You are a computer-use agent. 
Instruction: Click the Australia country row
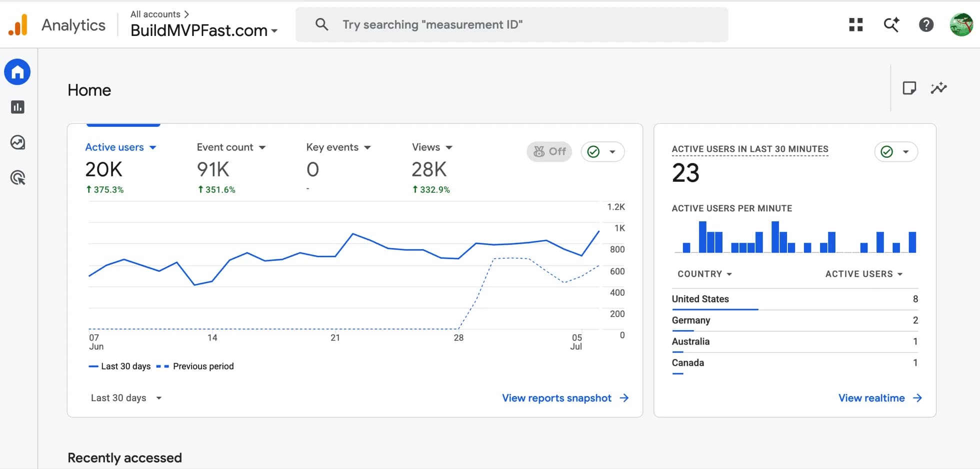795,342
